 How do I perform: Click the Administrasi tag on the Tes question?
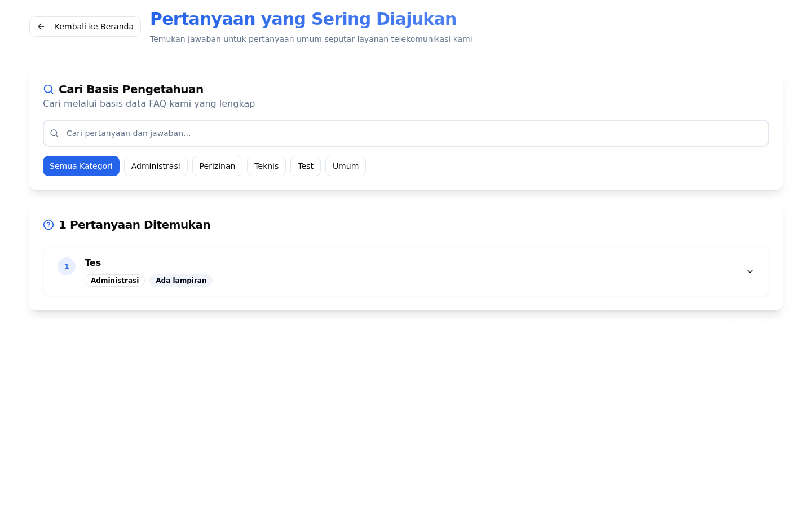[x=114, y=281]
